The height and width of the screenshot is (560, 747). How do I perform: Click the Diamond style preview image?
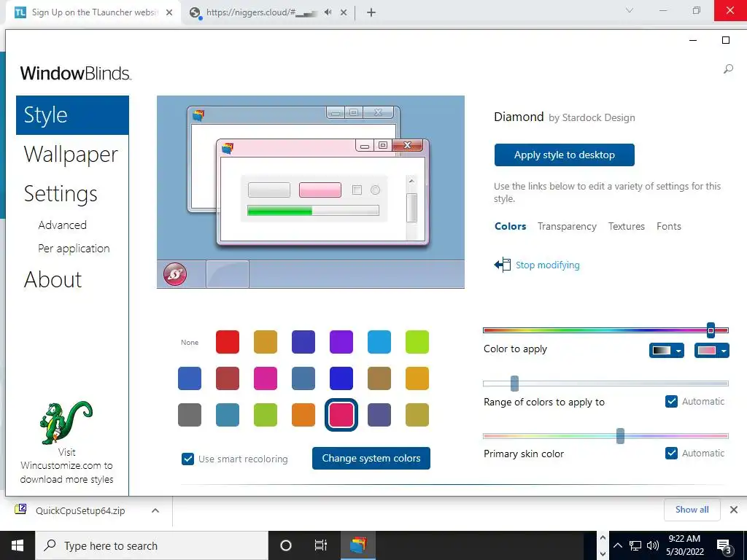point(311,192)
